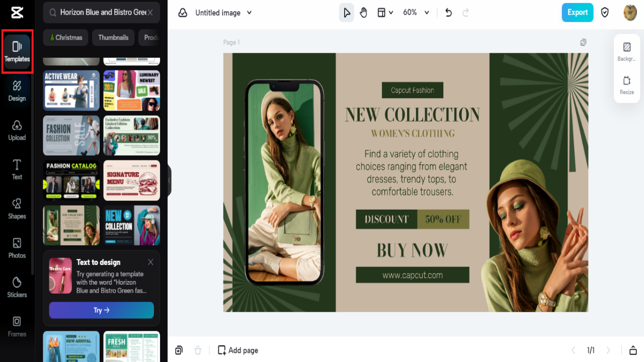Click the Add page button
Image resolution: width=644 pixels, height=362 pixels.
coord(238,350)
